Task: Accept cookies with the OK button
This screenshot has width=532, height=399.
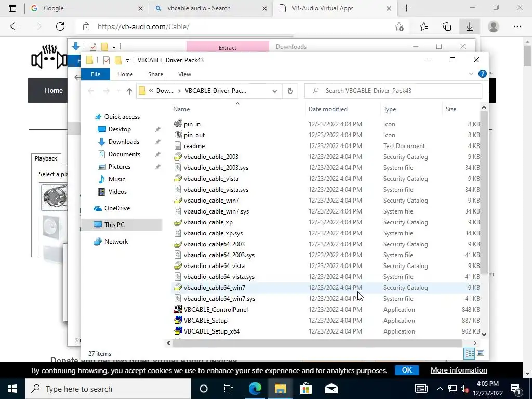Action: [407, 370]
